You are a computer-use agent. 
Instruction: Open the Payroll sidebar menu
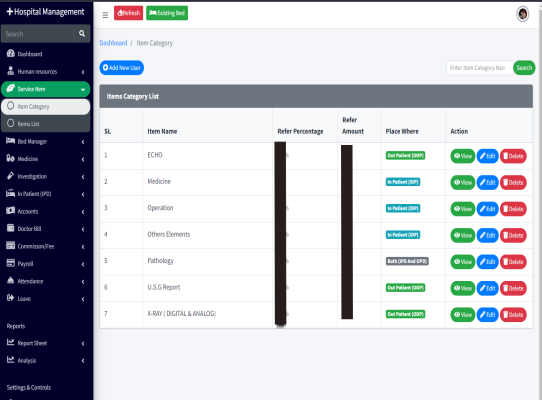(x=45, y=263)
